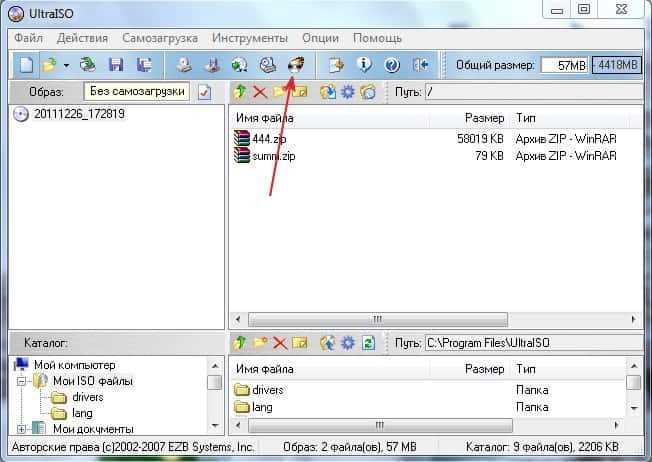Open the Файл menu
Screen dimensions: 652x462
28,38
